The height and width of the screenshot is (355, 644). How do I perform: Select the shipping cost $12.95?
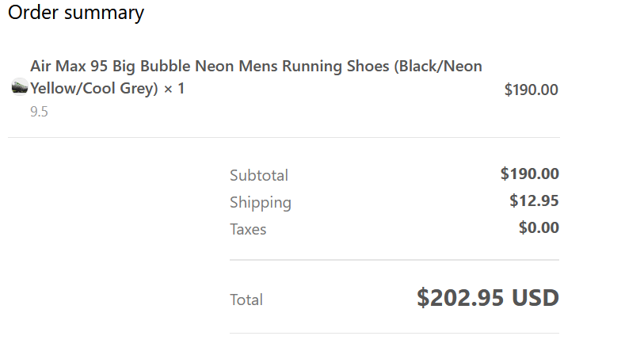coord(534,200)
